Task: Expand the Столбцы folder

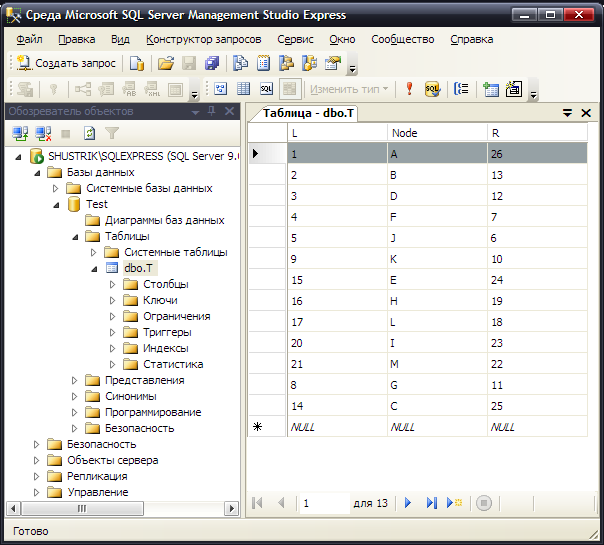Action: coord(112,284)
